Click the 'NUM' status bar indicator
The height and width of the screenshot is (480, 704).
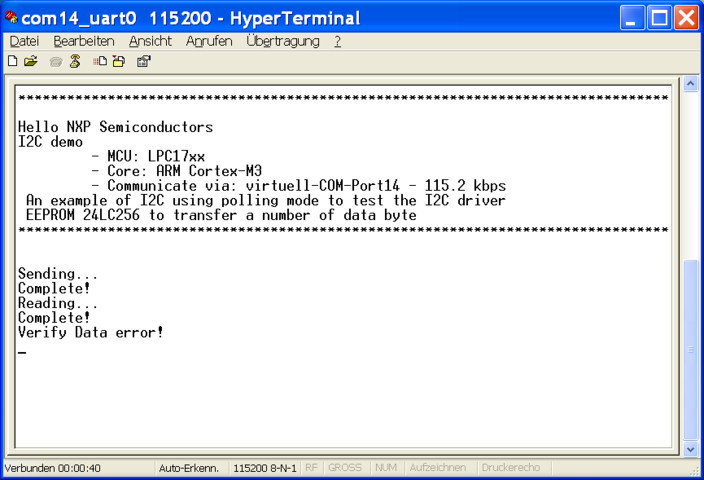coord(386,467)
